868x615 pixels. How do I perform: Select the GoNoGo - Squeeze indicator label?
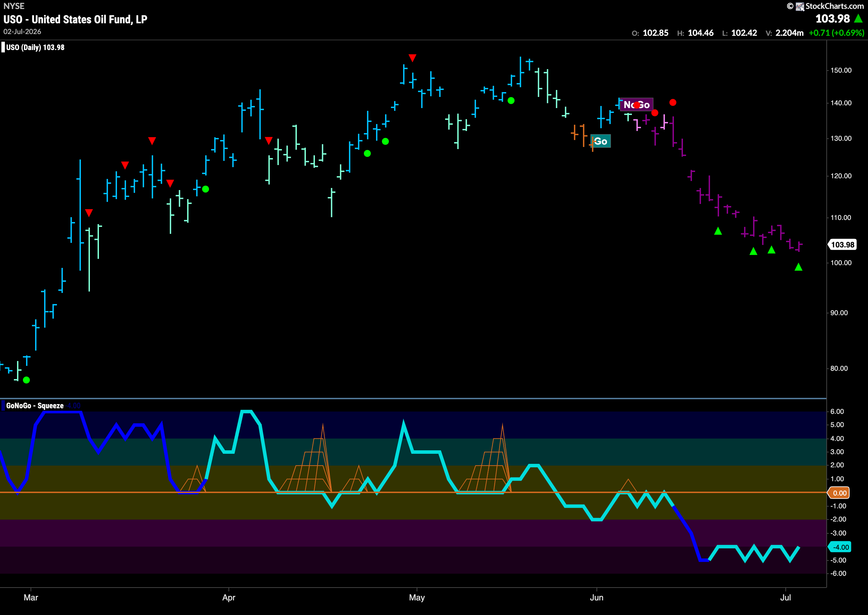35,405
